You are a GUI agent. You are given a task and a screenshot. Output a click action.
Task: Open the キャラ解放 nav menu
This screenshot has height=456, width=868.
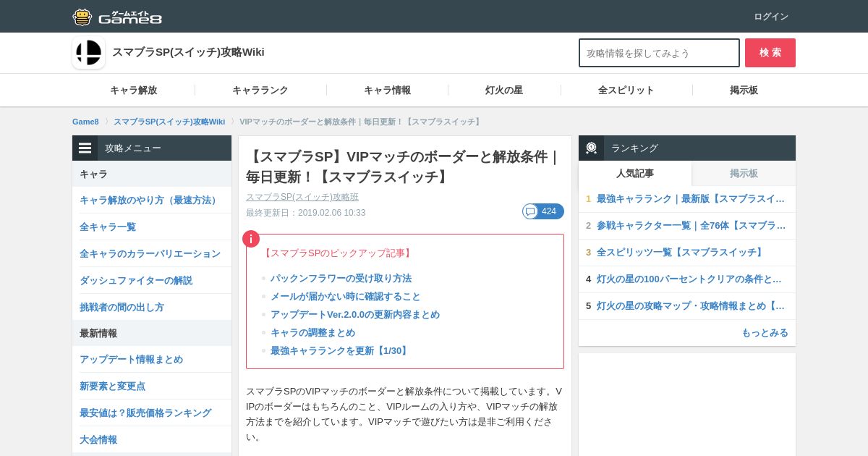(134, 90)
